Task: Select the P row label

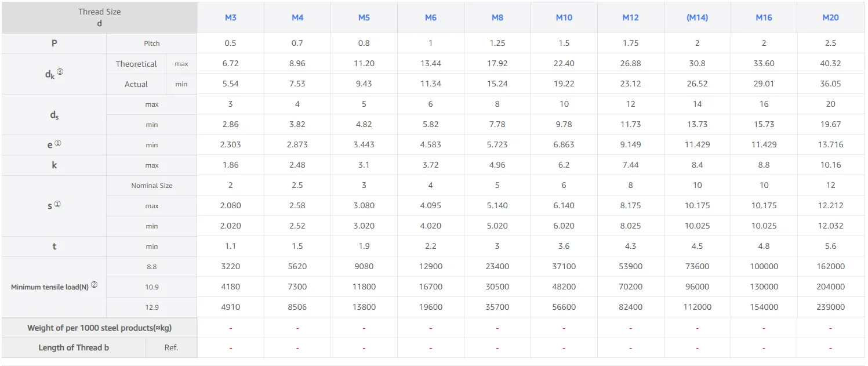Action: pos(55,43)
